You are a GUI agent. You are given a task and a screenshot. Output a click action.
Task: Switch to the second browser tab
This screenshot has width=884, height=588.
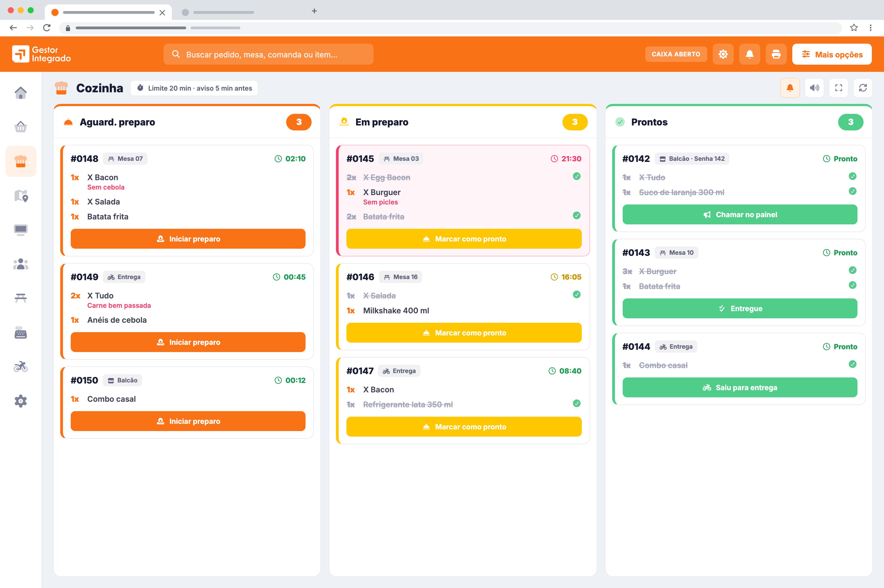pyautogui.click(x=218, y=12)
